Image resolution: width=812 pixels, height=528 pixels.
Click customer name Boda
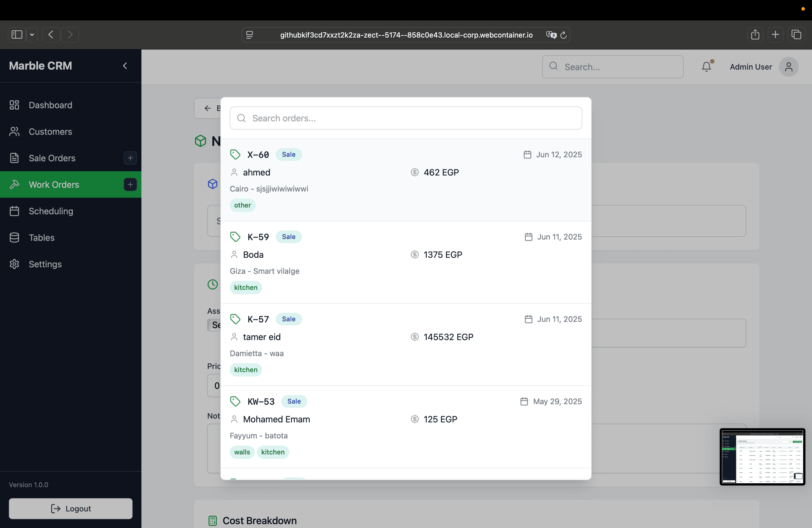point(253,255)
